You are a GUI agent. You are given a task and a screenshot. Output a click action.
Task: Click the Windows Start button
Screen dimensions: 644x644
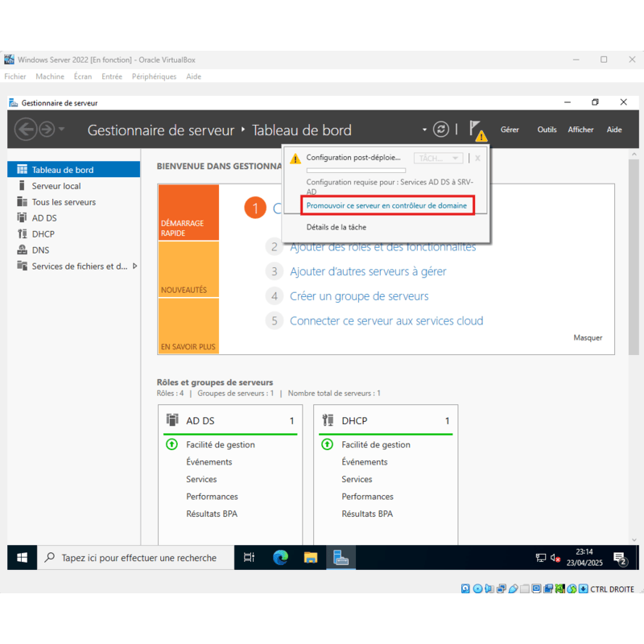[23, 558]
